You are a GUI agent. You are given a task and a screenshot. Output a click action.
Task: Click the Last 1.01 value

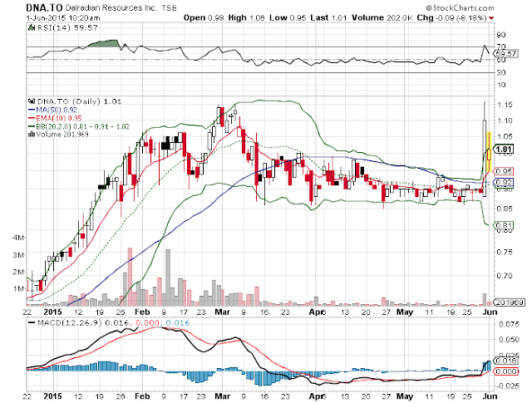pyautogui.click(x=328, y=17)
